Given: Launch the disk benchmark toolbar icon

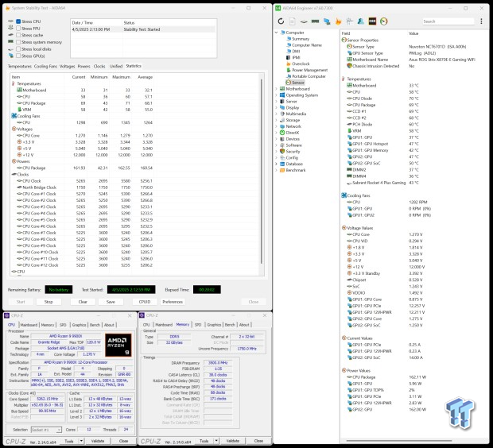Looking at the screenshot, I should [x=304, y=21].
